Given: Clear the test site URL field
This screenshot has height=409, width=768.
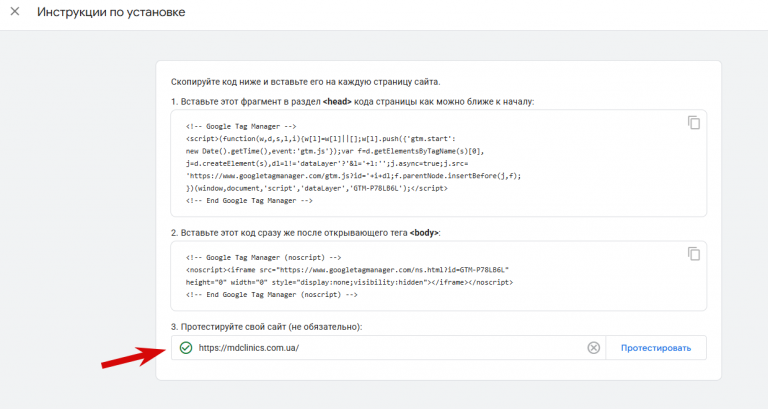Looking at the screenshot, I should [594, 348].
